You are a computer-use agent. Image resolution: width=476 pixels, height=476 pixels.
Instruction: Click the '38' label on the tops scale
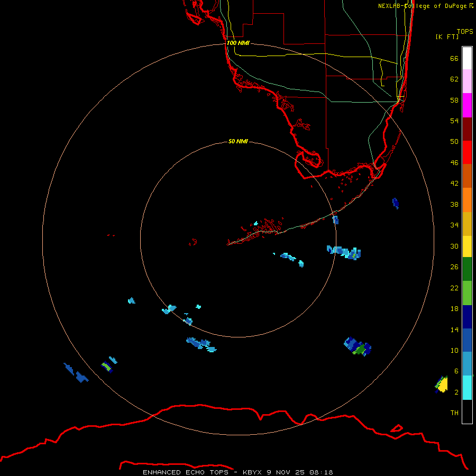pos(454,204)
